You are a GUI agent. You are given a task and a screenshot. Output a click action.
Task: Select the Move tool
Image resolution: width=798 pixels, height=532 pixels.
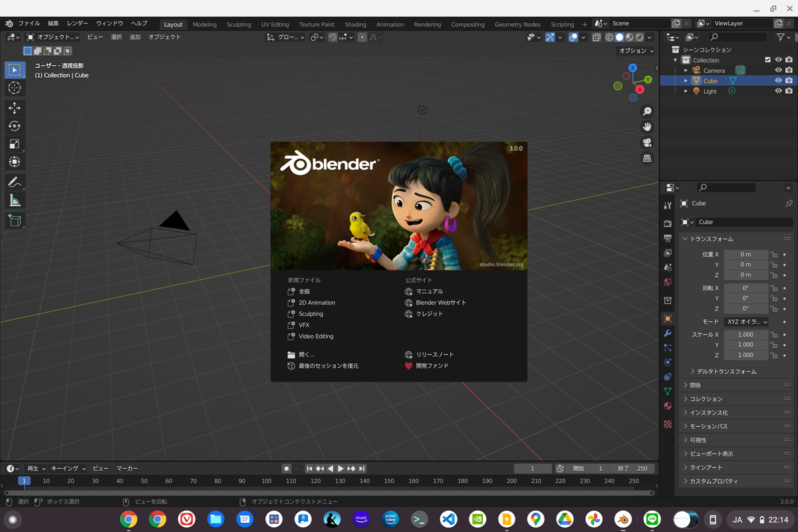[15, 108]
